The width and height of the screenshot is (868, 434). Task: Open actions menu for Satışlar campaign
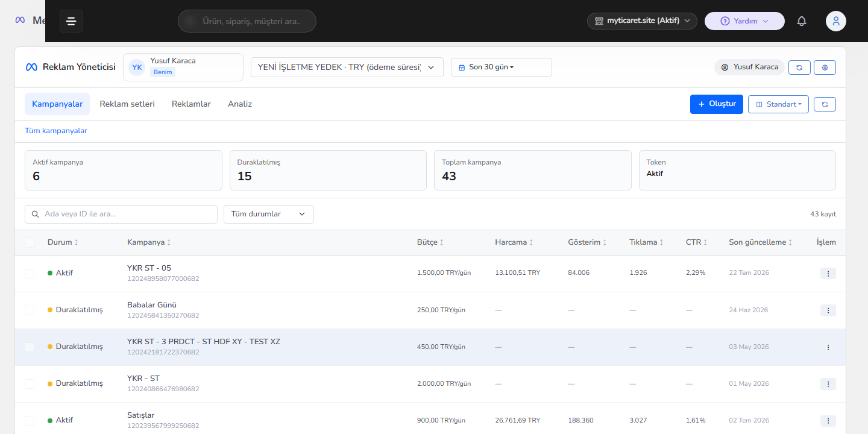828,421
